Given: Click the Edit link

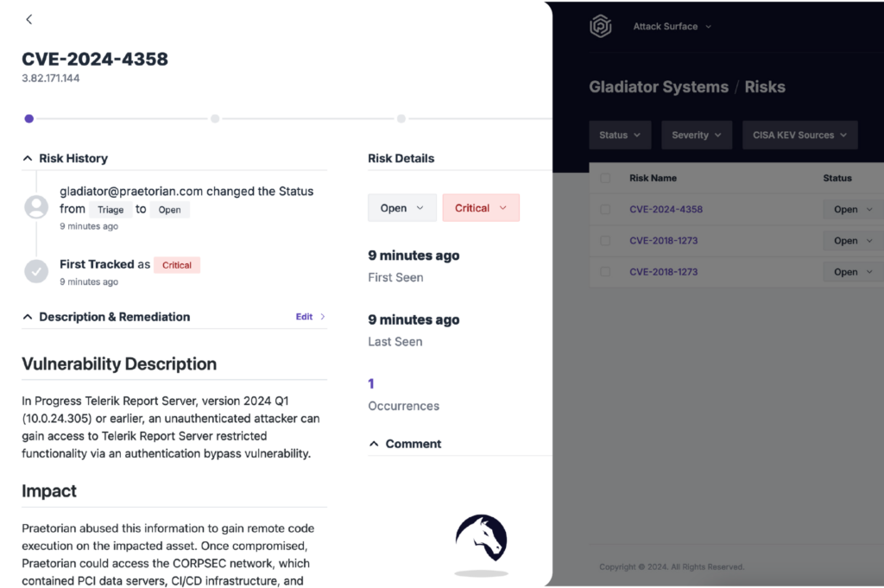Looking at the screenshot, I should click(304, 317).
